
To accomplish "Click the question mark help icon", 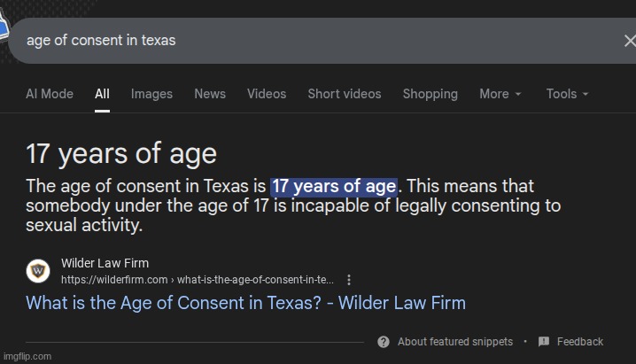I will [x=384, y=342].
